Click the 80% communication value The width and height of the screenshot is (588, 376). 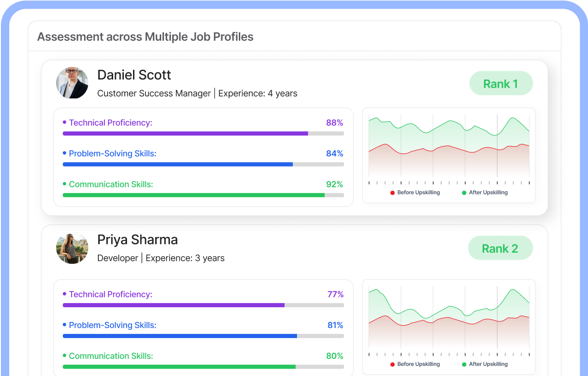tap(334, 356)
